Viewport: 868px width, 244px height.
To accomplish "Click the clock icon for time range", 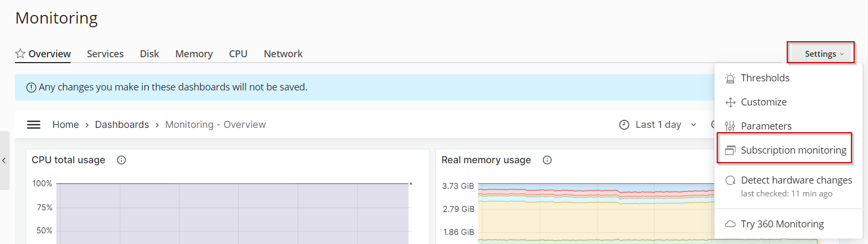I will point(624,125).
